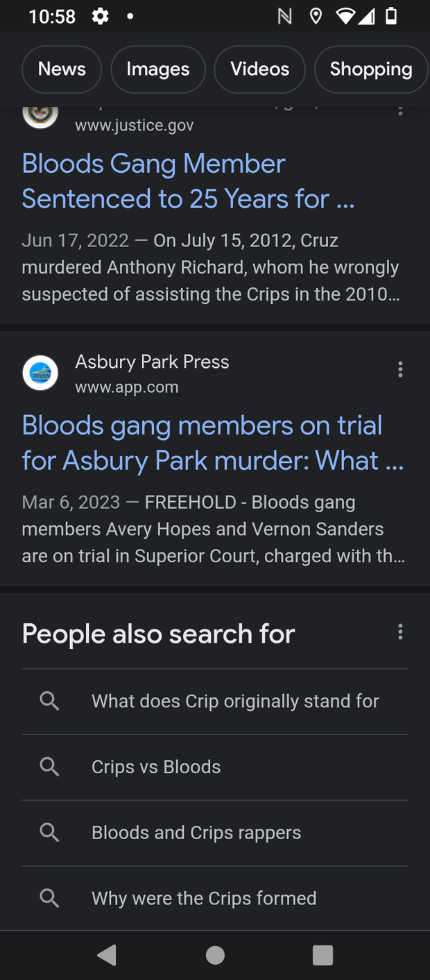430x980 pixels.
Task: Tap the www.app.com site address
Action: [x=127, y=387]
